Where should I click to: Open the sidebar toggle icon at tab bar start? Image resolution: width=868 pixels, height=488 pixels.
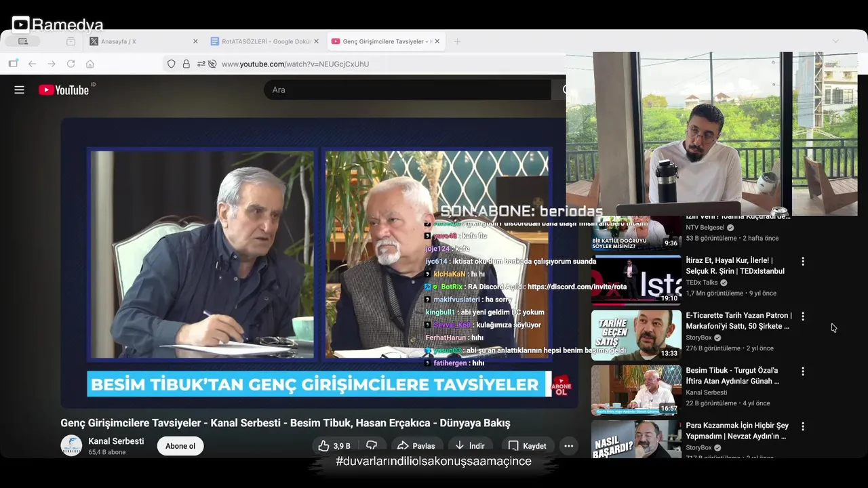[23, 41]
